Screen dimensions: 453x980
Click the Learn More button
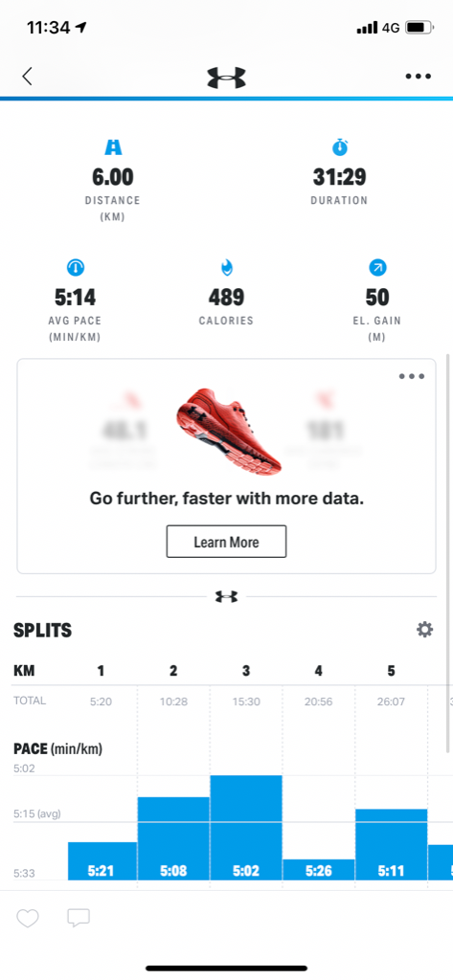pyautogui.click(x=226, y=542)
